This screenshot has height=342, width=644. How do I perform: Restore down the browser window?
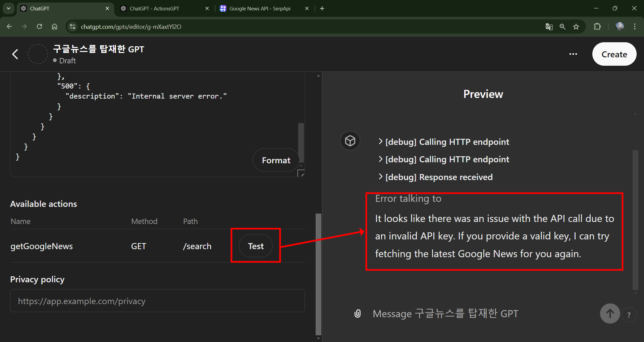tap(615, 8)
